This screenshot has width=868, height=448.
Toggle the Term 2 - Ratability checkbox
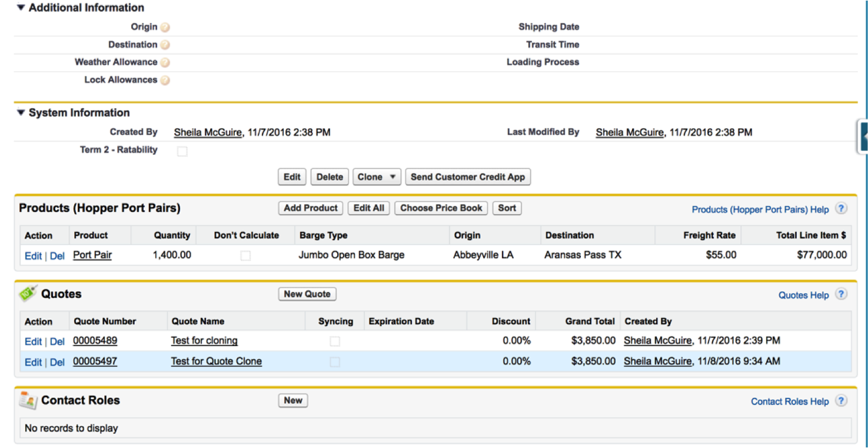pyautogui.click(x=182, y=151)
